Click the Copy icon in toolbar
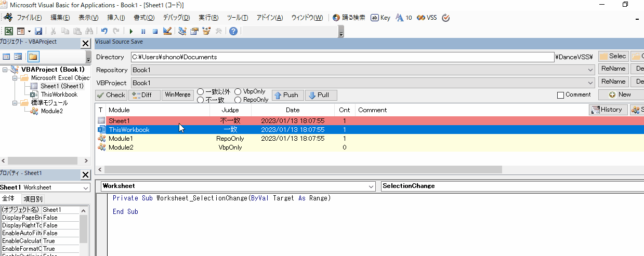644x256 pixels. click(65, 31)
